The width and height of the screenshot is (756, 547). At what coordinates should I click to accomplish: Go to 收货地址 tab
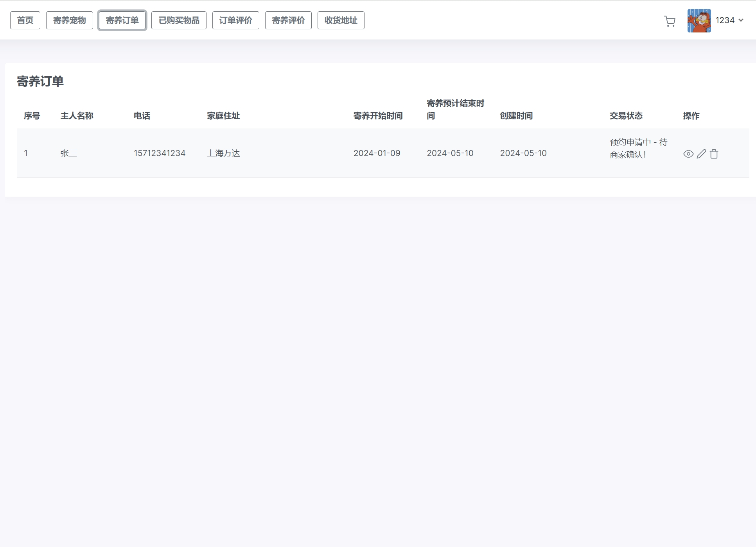pos(341,20)
